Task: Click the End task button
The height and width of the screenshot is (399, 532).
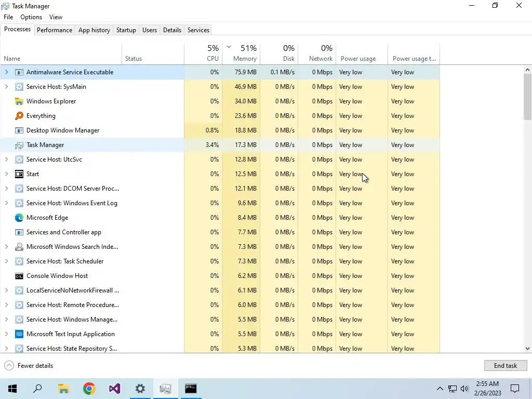Action: 506,365
